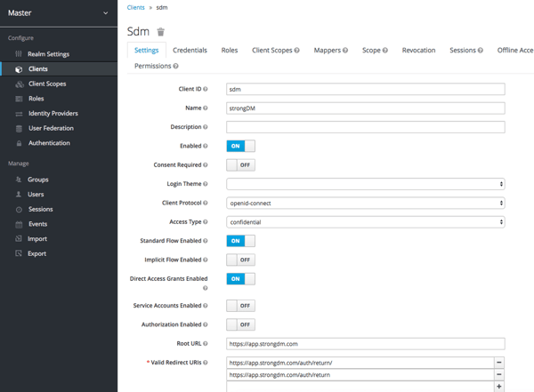Open the Mappers tab

pos(330,51)
